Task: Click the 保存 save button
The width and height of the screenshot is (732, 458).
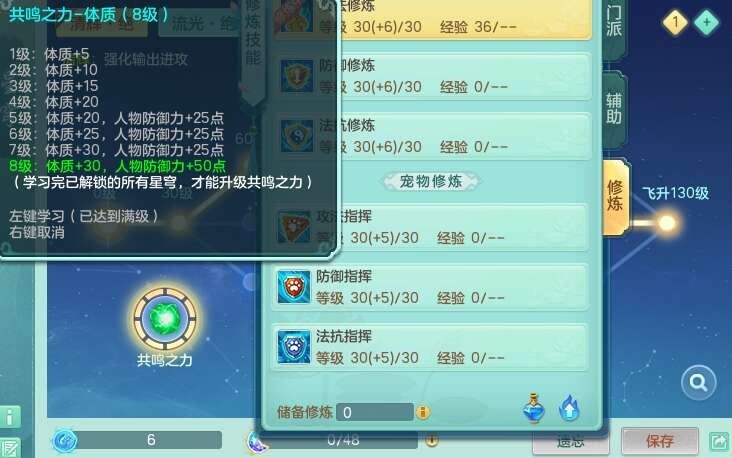Action: click(660, 441)
